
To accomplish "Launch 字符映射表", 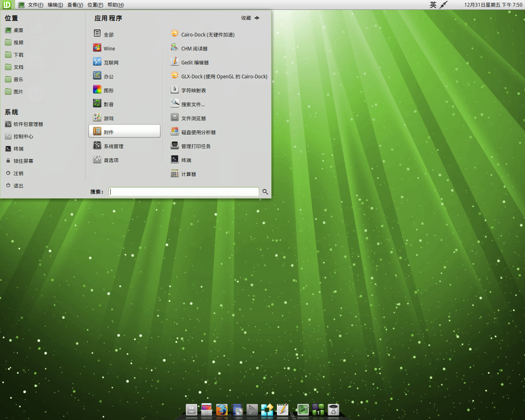I will [x=188, y=90].
